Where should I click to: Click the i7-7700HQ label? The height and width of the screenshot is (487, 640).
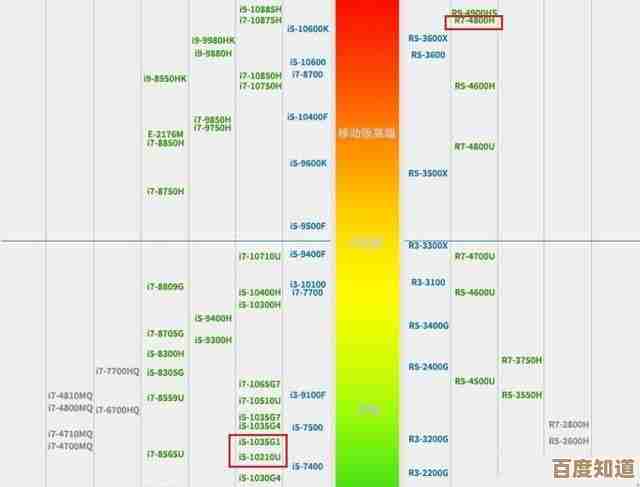click(x=117, y=371)
